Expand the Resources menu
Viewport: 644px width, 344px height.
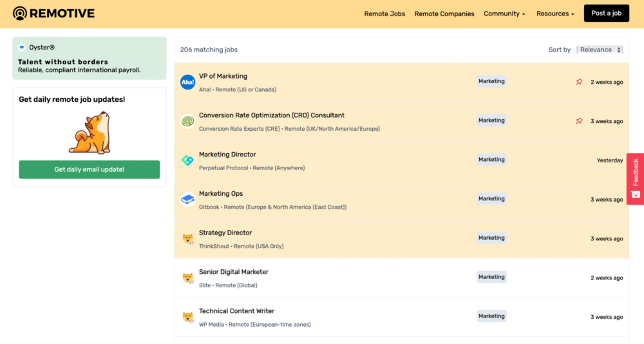click(555, 14)
